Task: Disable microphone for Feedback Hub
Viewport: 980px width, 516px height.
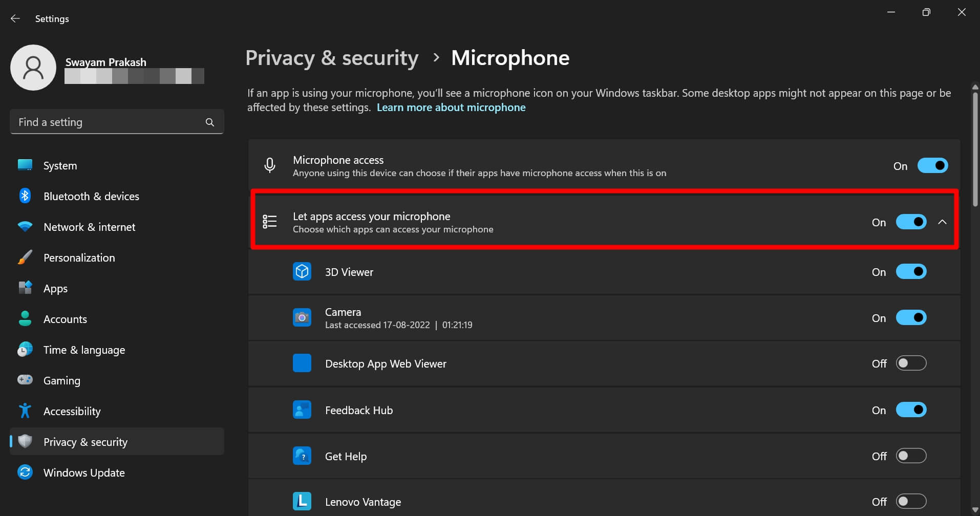Action: coord(911,410)
